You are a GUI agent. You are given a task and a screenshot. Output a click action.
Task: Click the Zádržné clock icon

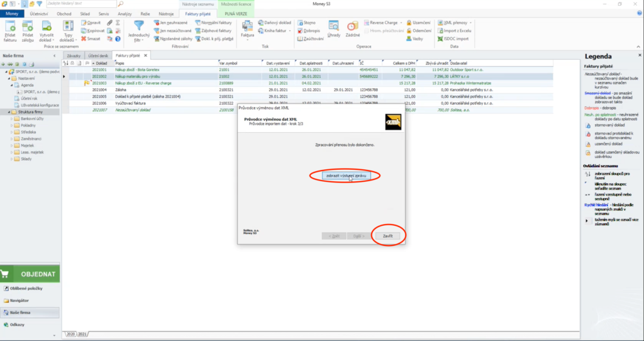(x=352, y=29)
